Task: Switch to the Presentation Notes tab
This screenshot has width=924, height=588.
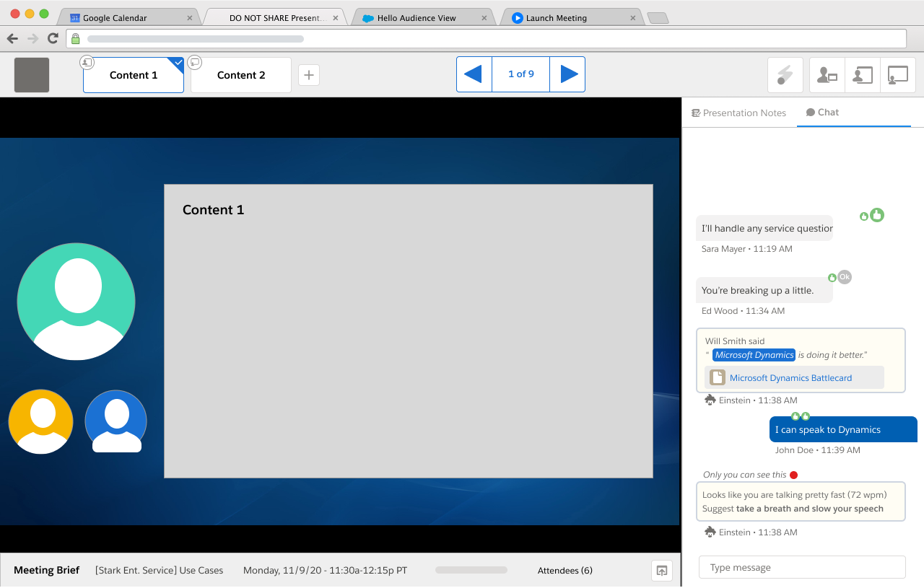Action: 738,113
